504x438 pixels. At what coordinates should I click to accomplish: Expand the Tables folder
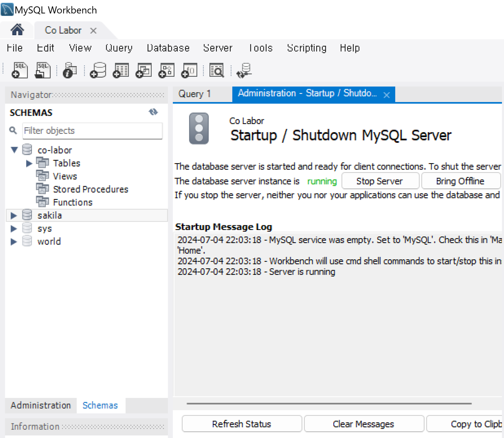pyautogui.click(x=29, y=163)
